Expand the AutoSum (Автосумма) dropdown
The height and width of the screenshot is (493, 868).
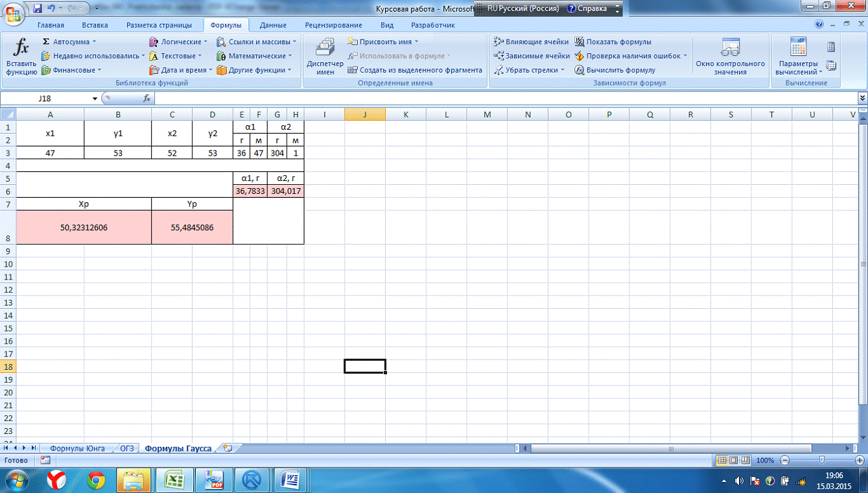(94, 42)
